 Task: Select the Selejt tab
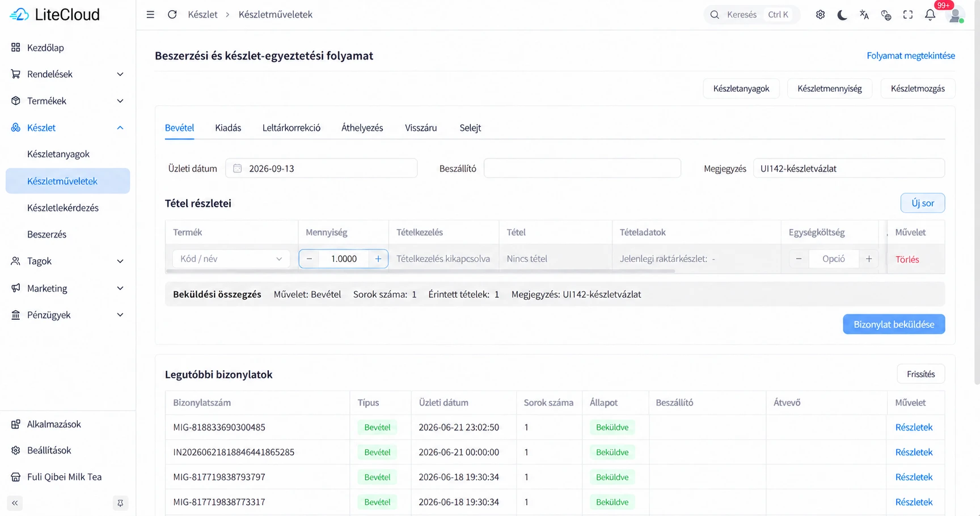(x=470, y=128)
